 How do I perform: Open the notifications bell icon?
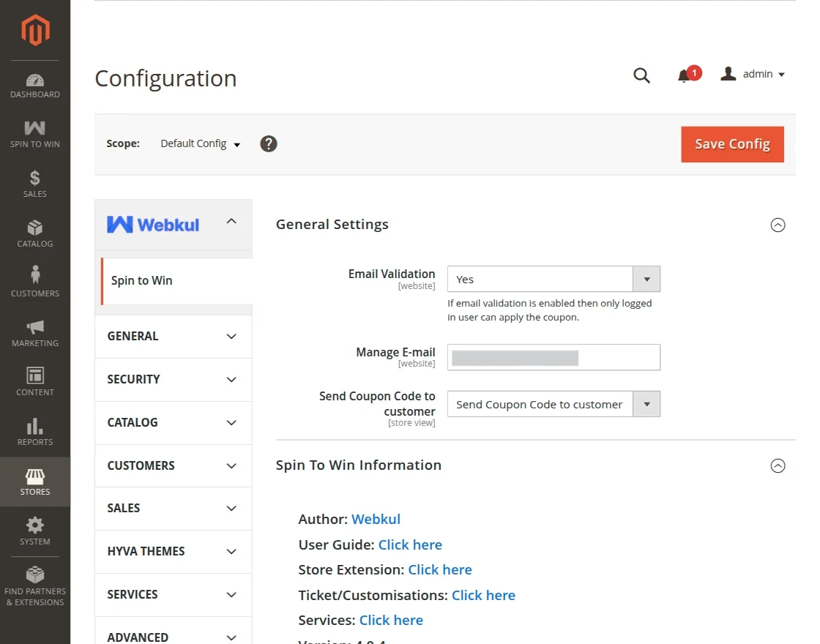coord(685,75)
